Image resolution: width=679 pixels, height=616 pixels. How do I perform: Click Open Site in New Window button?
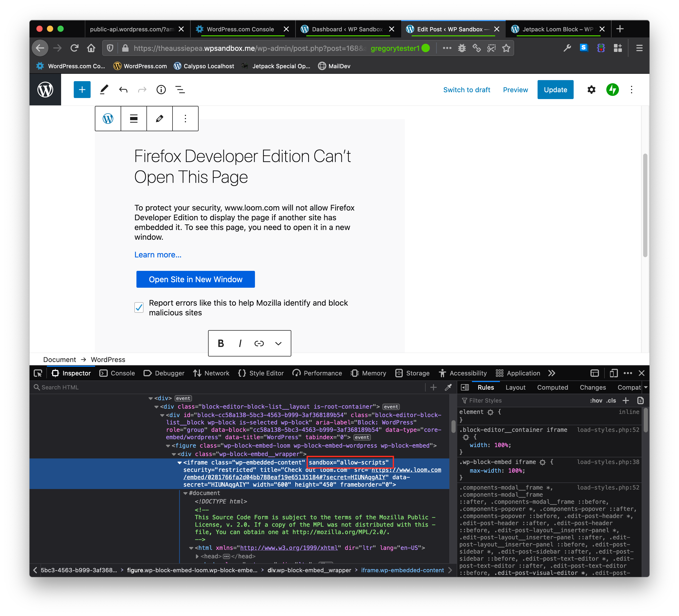click(x=195, y=279)
